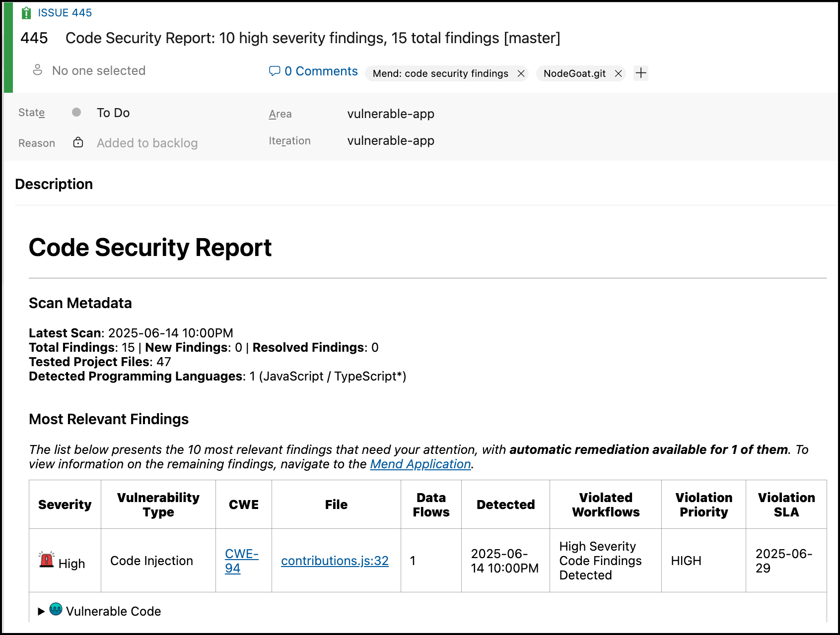Open the Iteration field vulnerable-app
840x635 pixels.
[391, 140]
